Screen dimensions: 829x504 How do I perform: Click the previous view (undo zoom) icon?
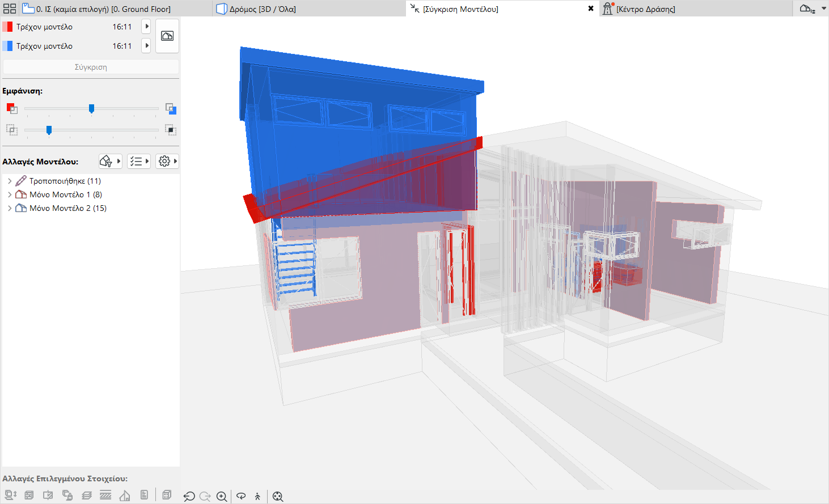pos(189,497)
